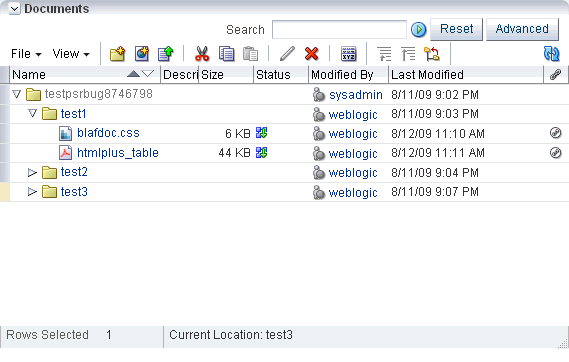The width and height of the screenshot is (569, 362).
Task: Click the green Search go arrow icon
Action: click(418, 29)
